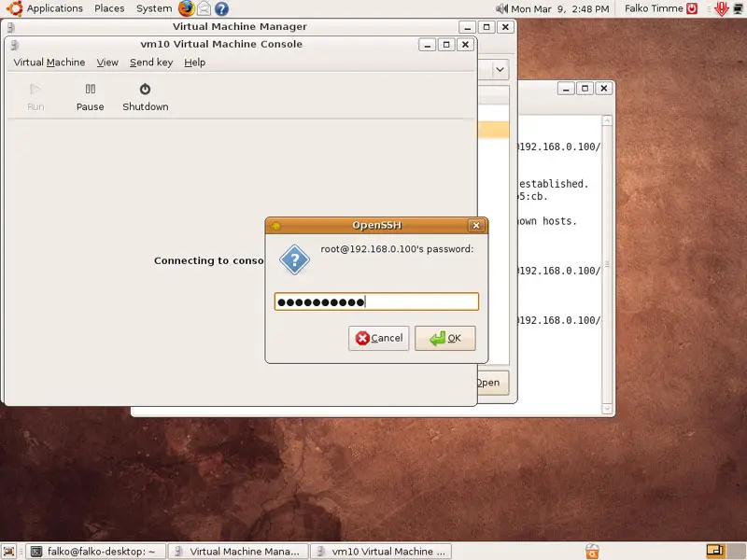Viewport: 747px width, 560px height.
Task: Click the Show Desktop icon
Action: click(9, 552)
